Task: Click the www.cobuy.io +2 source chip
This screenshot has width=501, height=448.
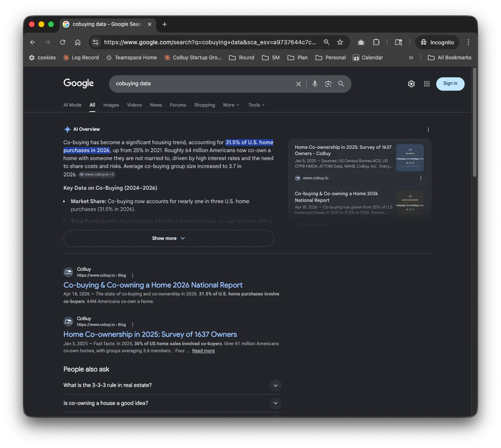Action: click(x=97, y=174)
